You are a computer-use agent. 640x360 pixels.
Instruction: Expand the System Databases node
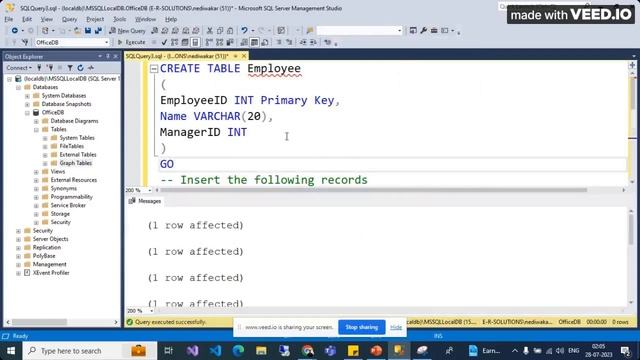tap(27, 96)
